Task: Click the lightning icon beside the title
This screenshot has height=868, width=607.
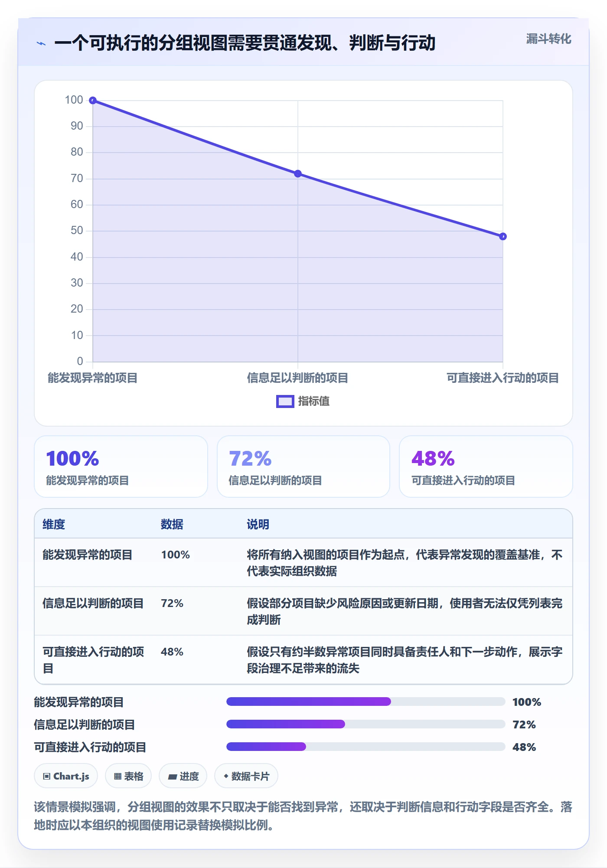Action: coord(41,43)
